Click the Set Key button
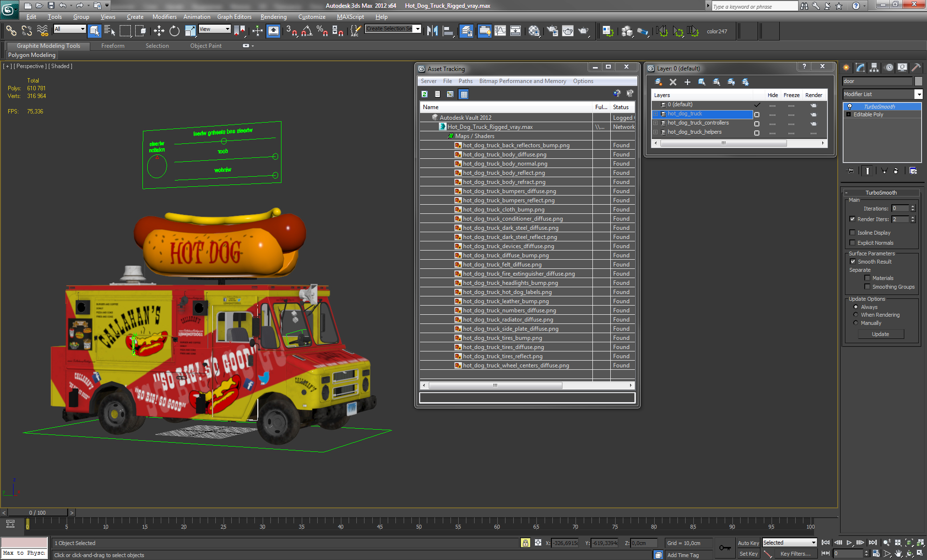The height and width of the screenshot is (560, 927). (x=748, y=554)
